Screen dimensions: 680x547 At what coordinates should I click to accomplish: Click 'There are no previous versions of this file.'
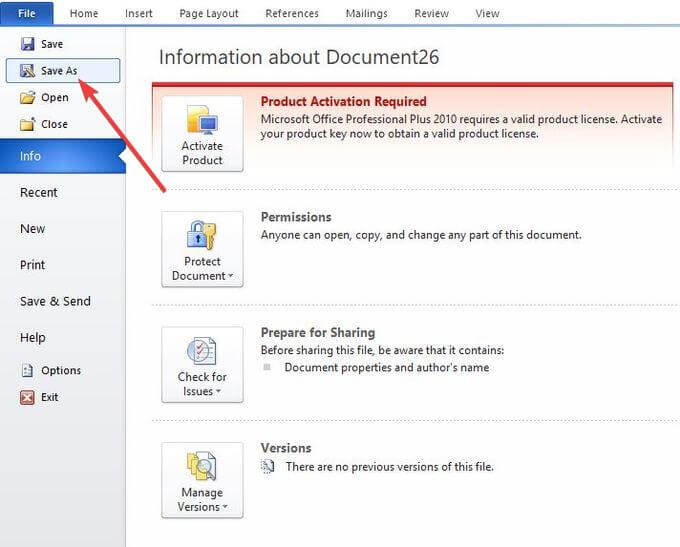click(389, 467)
